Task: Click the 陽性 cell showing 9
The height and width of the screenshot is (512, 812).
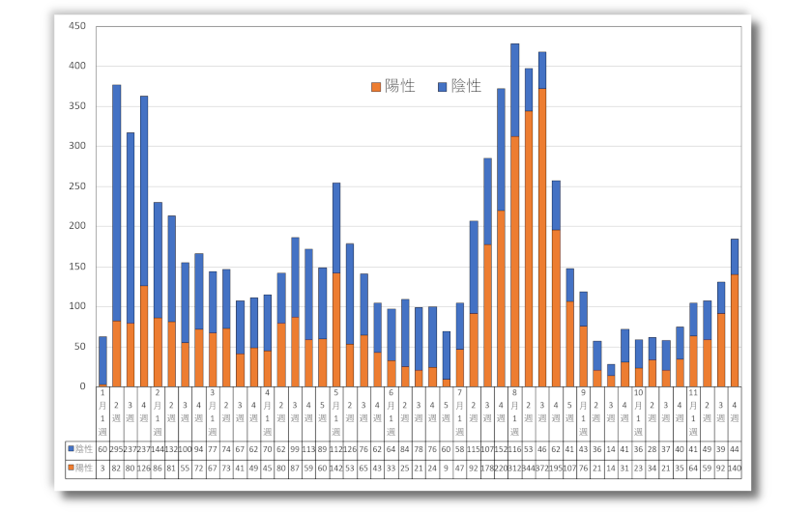Action: (x=446, y=469)
